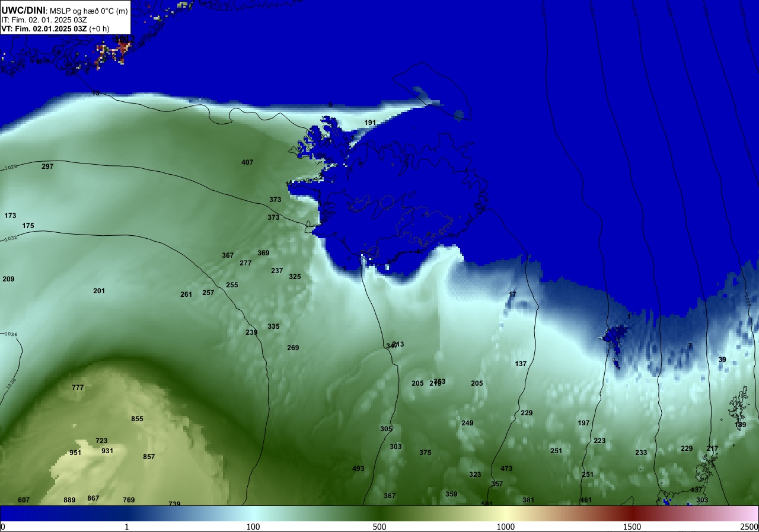Click the 1028 isobar label
This screenshot has width=759, height=532.
point(10,168)
